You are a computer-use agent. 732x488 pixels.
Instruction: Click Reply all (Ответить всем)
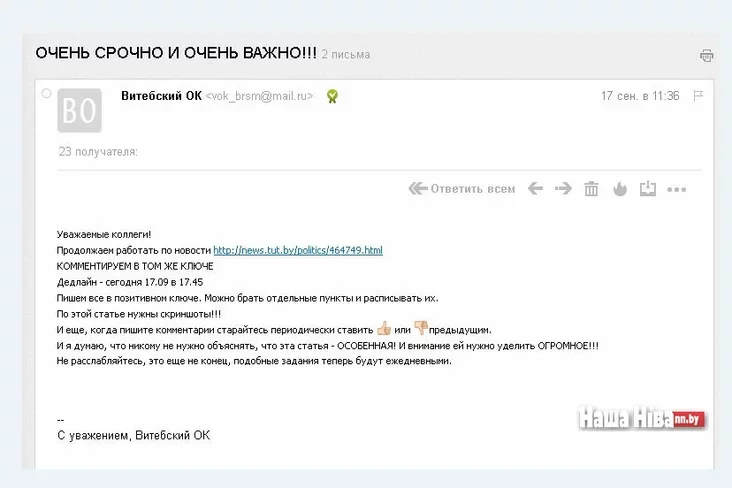click(463, 189)
